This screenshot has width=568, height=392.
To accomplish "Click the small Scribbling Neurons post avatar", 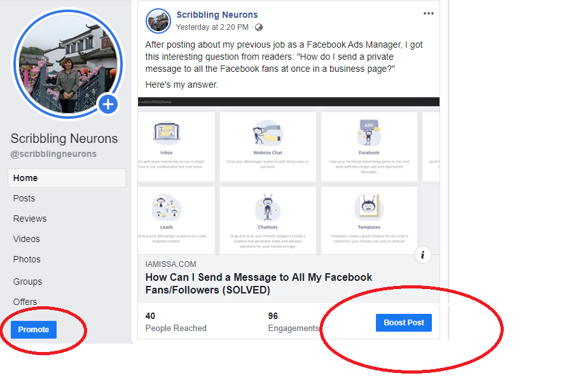I will pos(158,21).
